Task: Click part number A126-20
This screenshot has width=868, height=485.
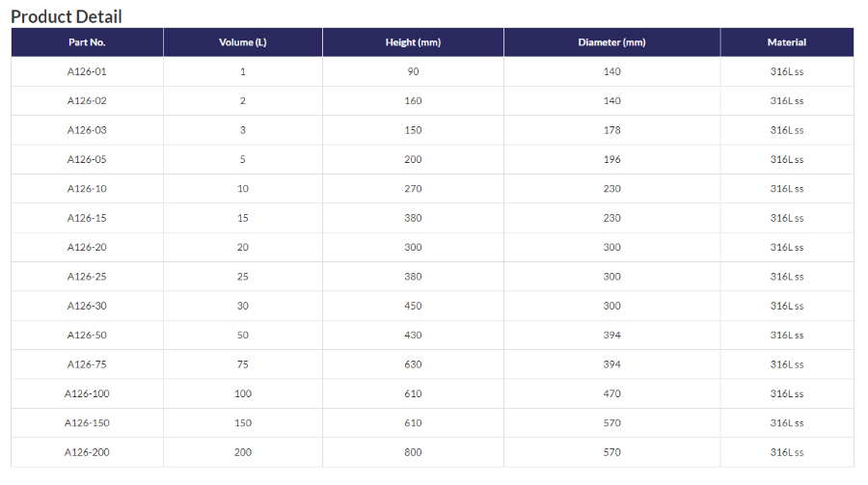Action: (87, 248)
